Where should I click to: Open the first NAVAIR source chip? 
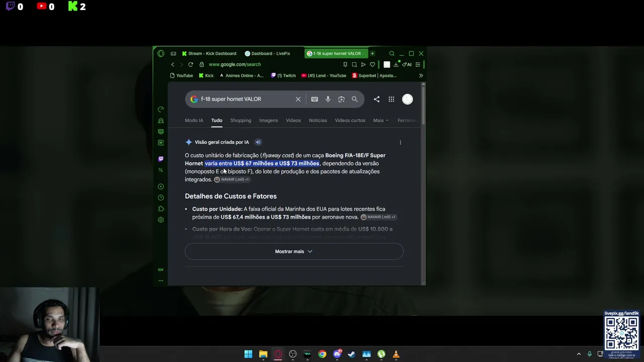coord(231,179)
